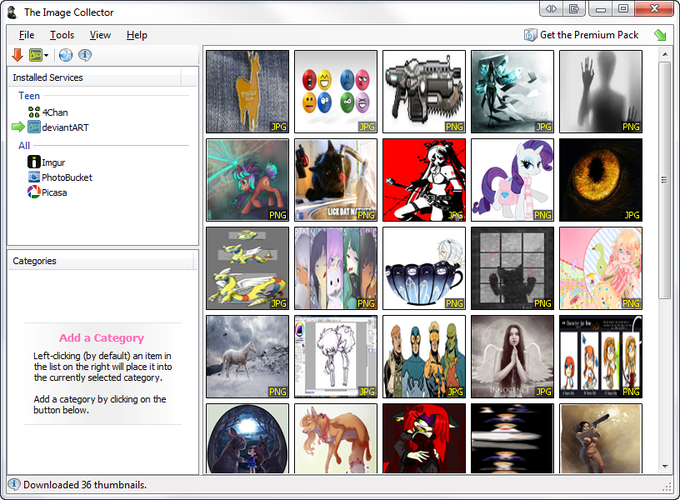
Task: Click the Downloaded 36 thumbnails status text
Action: coord(85,485)
